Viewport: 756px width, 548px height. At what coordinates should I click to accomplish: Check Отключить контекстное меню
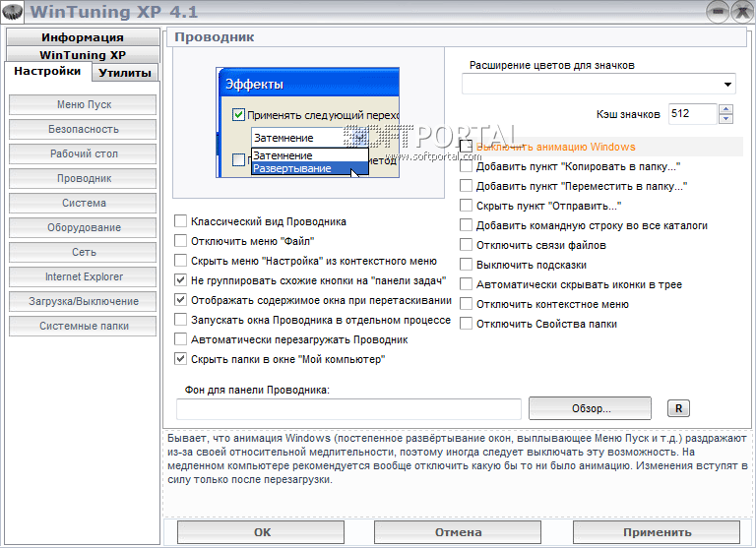click(x=466, y=305)
